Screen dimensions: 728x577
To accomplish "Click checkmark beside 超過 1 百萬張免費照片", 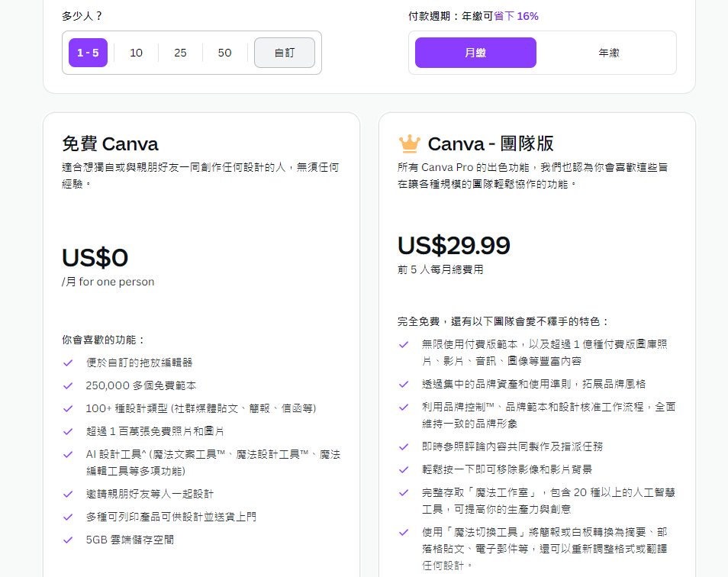I will (68, 431).
